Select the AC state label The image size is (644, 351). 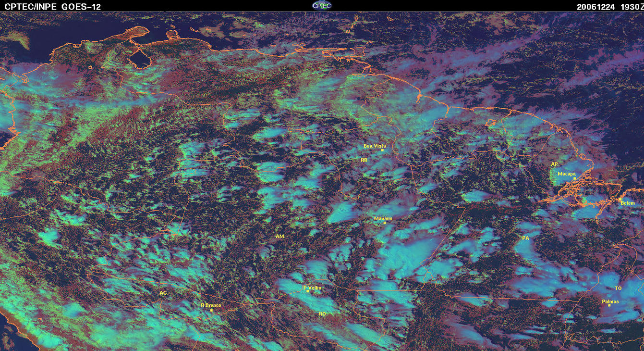(x=163, y=293)
